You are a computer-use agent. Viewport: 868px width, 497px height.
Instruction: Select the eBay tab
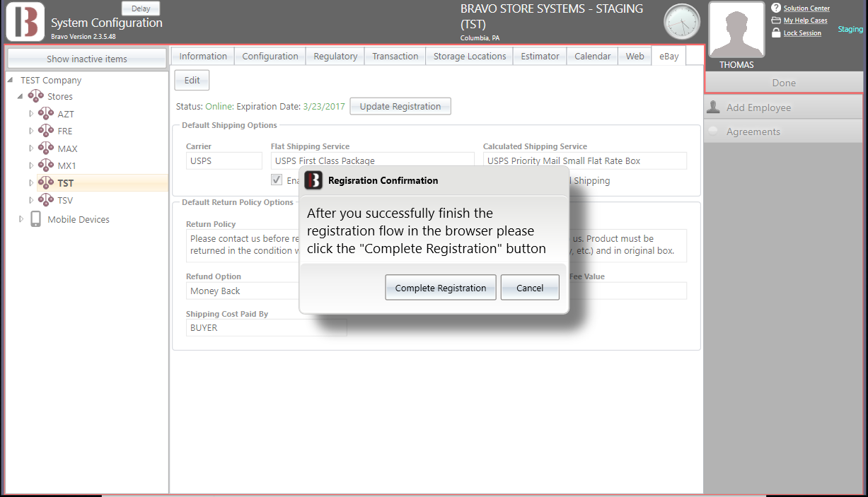point(669,56)
